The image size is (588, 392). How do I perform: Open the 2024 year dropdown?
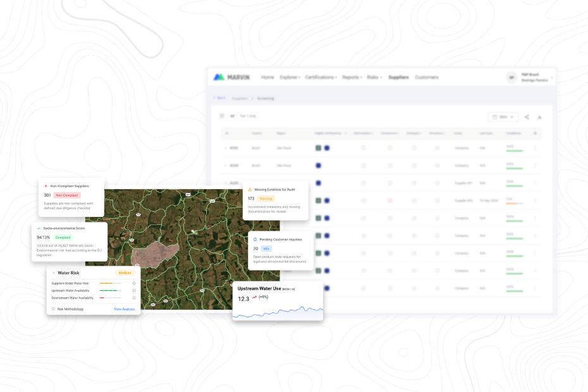point(503,117)
